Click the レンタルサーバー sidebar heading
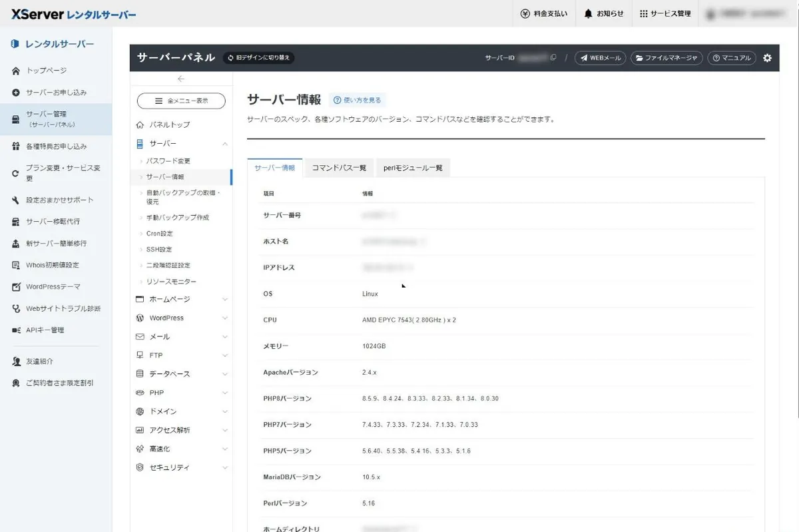Viewport: 799px width, 532px height. 53,45
